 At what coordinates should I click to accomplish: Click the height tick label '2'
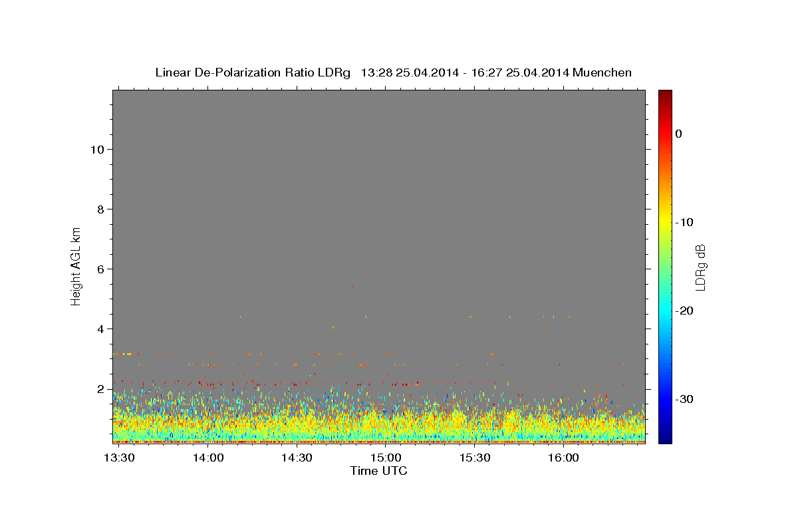pyautogui.click(x=101, y=388)
